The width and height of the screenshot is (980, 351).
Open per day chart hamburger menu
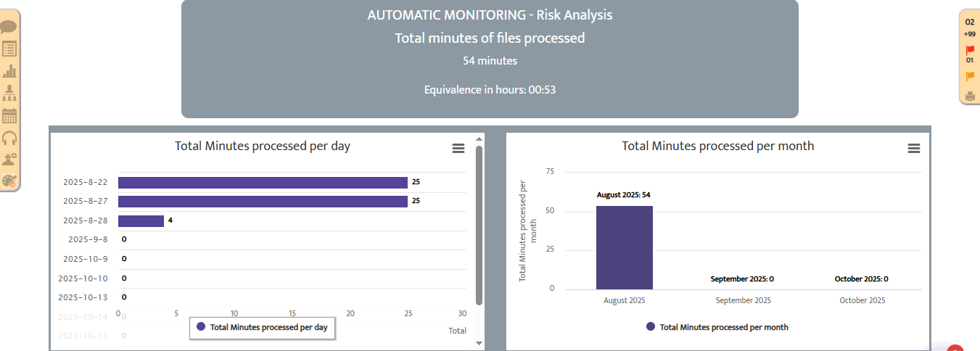(458, 148)
